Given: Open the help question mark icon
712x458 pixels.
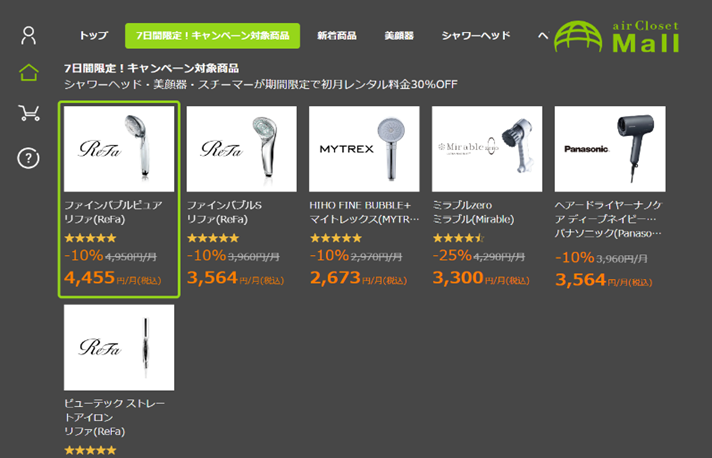Looking at the screenshot, I should point(28,158).
